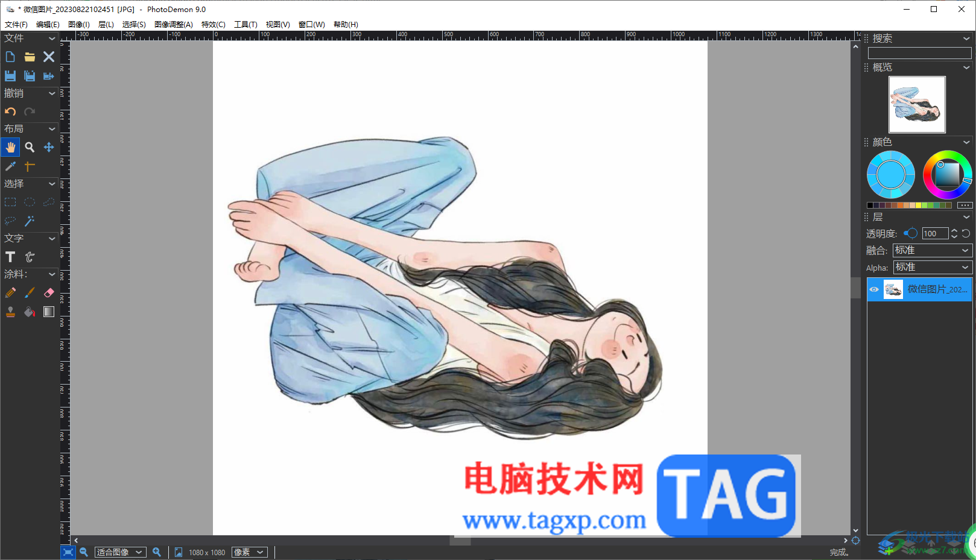Close the current image with X icon
Screen dimensions: 976x560
pos(49,57)
